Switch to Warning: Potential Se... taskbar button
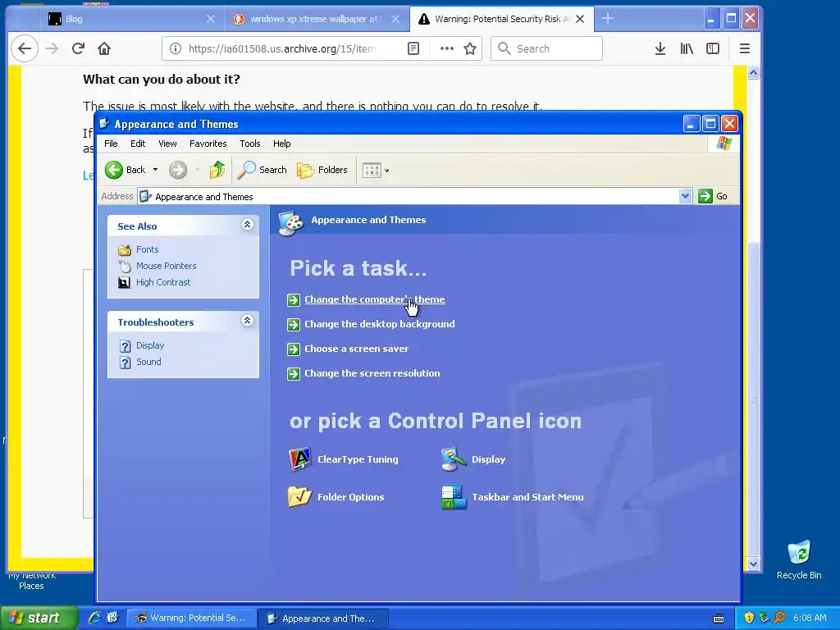This screenshot has height=630, width=840. tap(190, 619)
